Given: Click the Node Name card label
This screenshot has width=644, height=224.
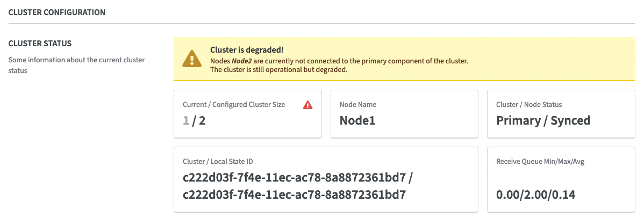Looking at the screenshot, I should 358,105.
